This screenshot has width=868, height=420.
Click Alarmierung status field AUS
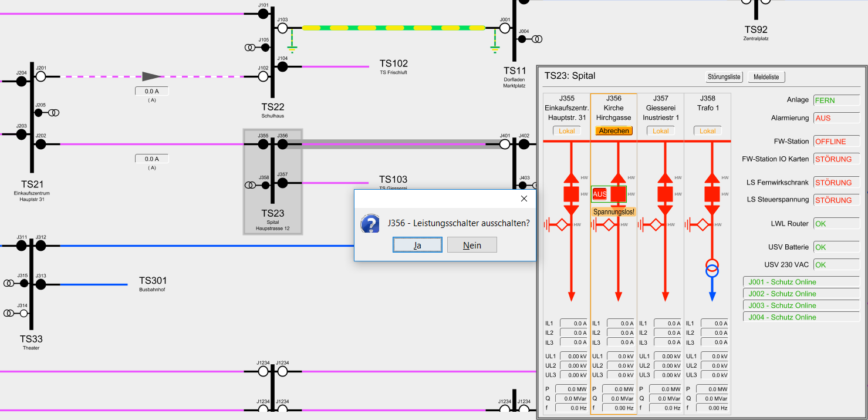836,118
